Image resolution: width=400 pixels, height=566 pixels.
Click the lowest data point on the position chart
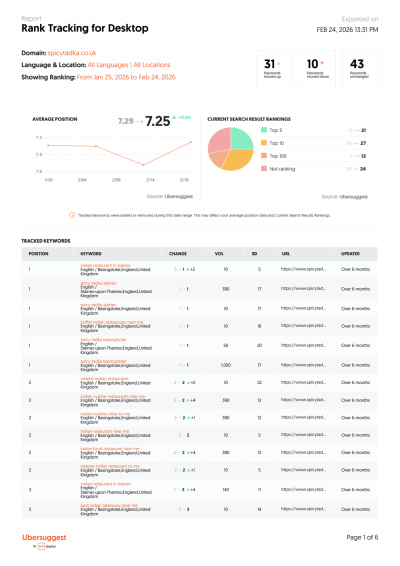tap(143, 165)
